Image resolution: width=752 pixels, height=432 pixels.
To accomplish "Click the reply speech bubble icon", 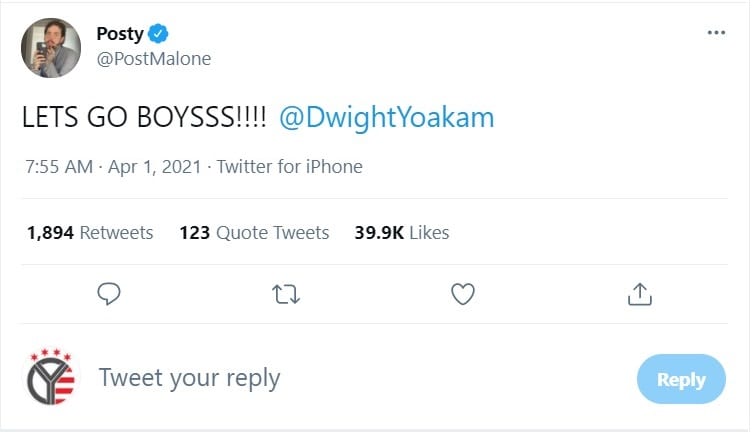I will 110,294.
